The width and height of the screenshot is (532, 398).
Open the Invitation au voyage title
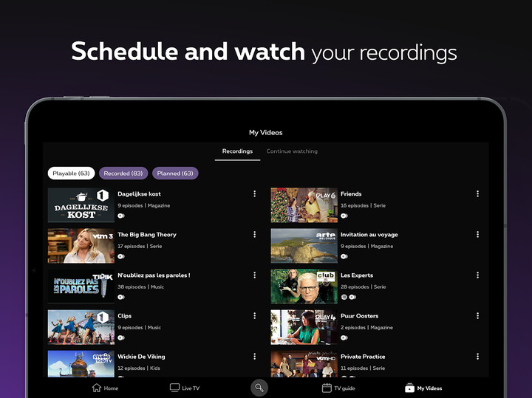(369, 235)
